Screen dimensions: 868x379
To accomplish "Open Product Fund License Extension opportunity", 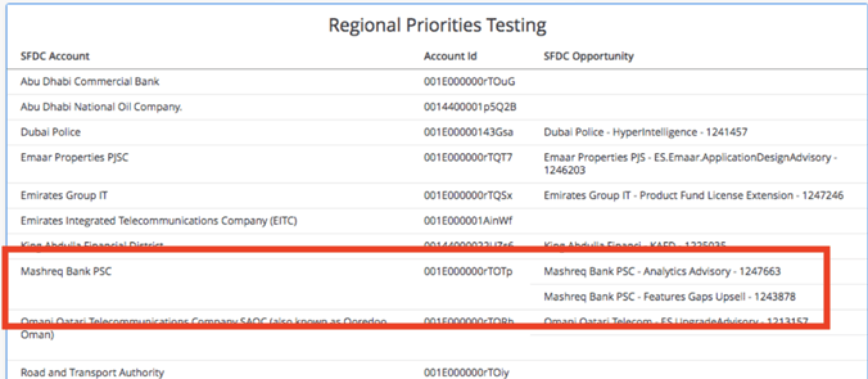I will point(693,195).
